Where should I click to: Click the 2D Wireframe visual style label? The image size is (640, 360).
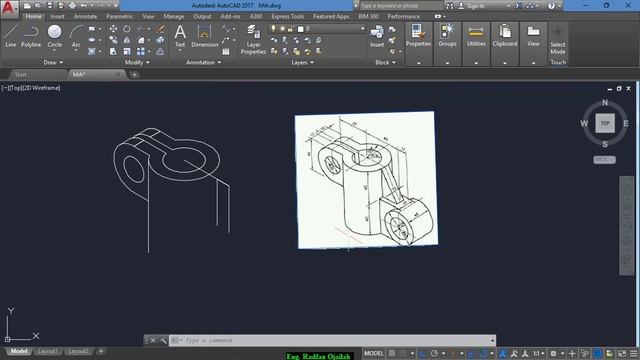coord(41,88)
